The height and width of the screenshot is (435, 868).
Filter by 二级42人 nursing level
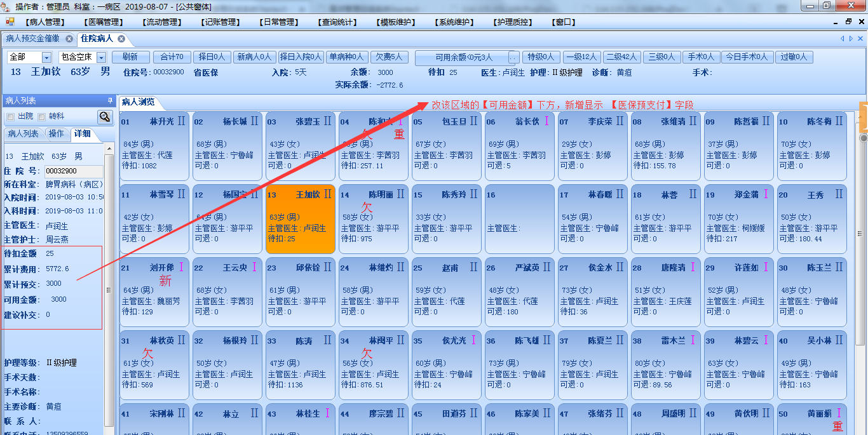click(x=621, y=57)
